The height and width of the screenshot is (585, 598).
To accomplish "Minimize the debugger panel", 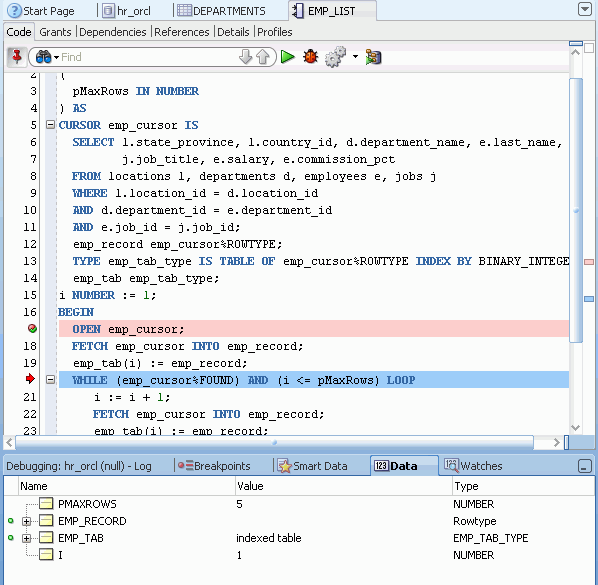I will pos(585,466).
